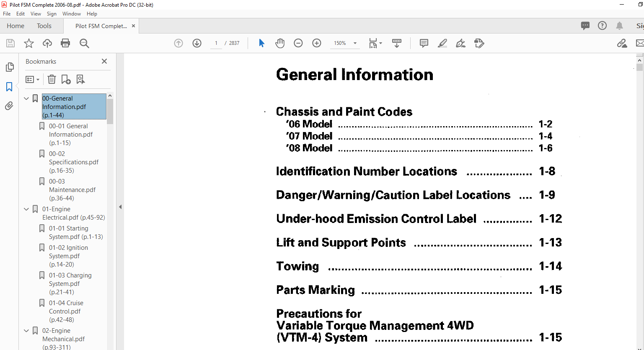Choose the selection arrow tool
This screenshot has height=350, width=644.
[261, 43]
